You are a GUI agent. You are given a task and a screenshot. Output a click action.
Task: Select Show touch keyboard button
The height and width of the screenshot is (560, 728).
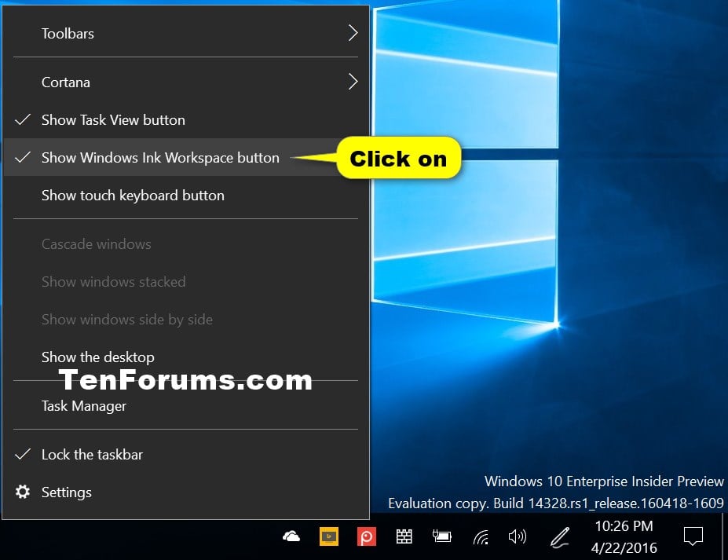[x=133, y=195]
